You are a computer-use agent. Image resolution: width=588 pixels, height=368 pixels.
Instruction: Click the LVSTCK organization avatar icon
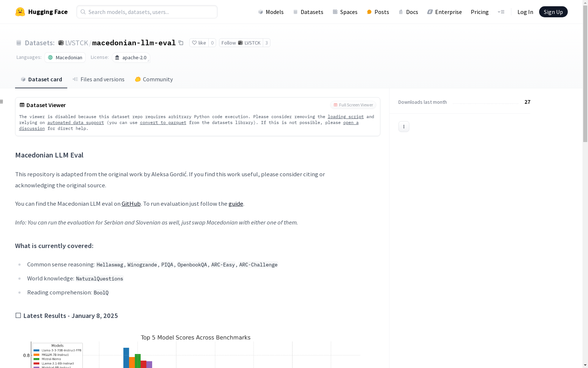pyautogui.click(x=61, y=43)
